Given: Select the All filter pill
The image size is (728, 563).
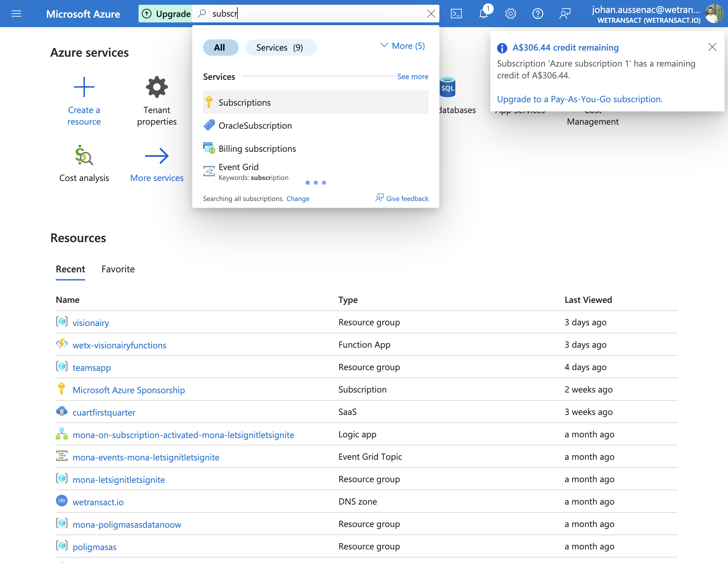Looking at the screenshot, I should (220, 48).
